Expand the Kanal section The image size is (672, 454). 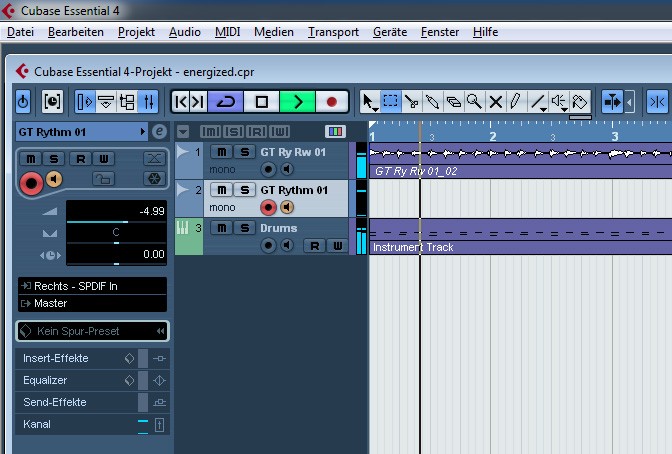click(x=92, y=424)
